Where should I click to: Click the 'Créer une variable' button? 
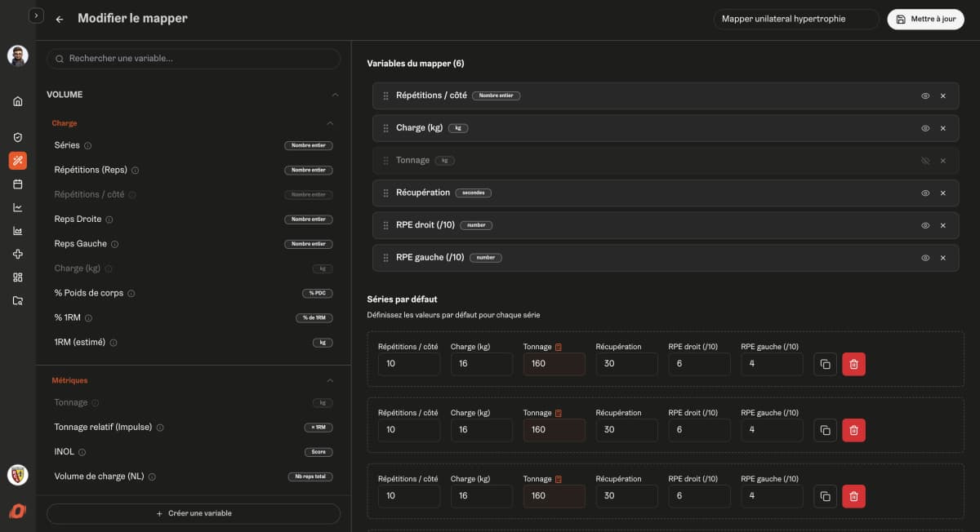coord(194,513)
